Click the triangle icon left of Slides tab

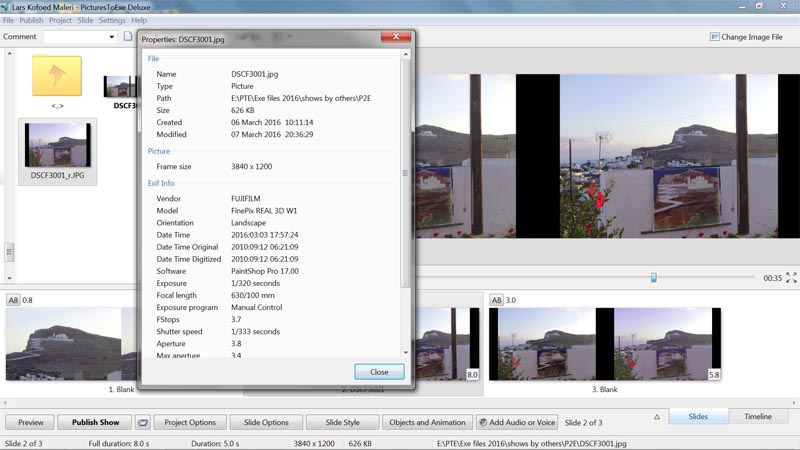(657, 417)
